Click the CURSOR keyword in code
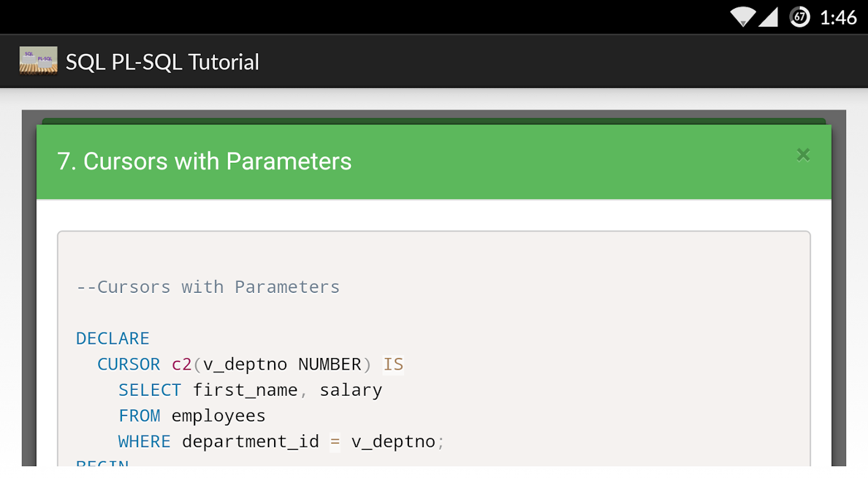 [128, 364]
